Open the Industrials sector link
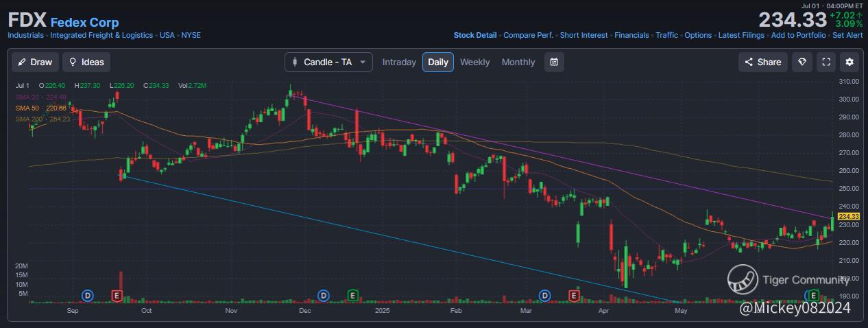The image size is (868, 328). (25, 35)
